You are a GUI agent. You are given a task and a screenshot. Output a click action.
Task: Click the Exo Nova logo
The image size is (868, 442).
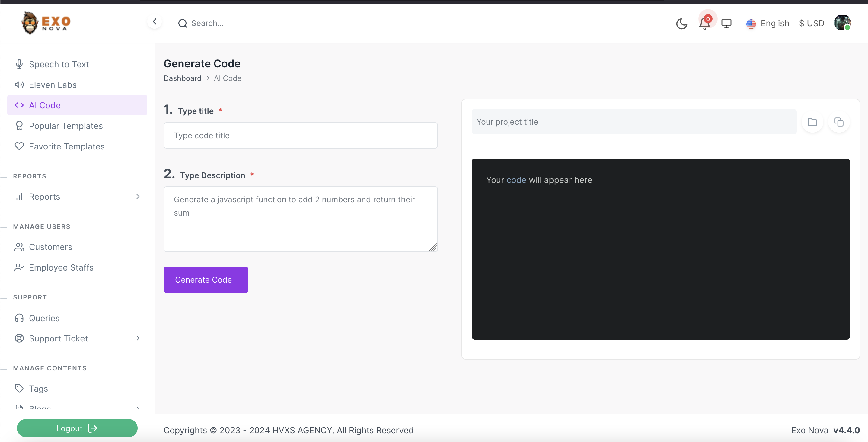pos(46,23)
